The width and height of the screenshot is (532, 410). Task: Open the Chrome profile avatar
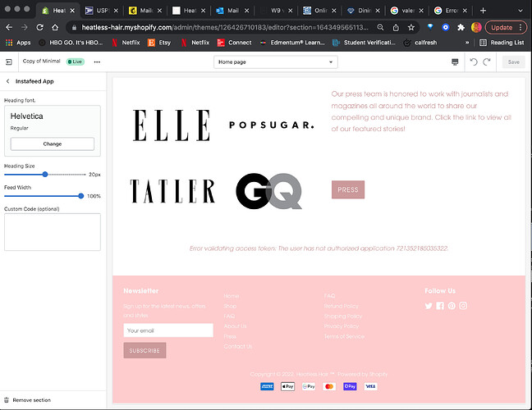pyautogui.click(x=476, y=27)
